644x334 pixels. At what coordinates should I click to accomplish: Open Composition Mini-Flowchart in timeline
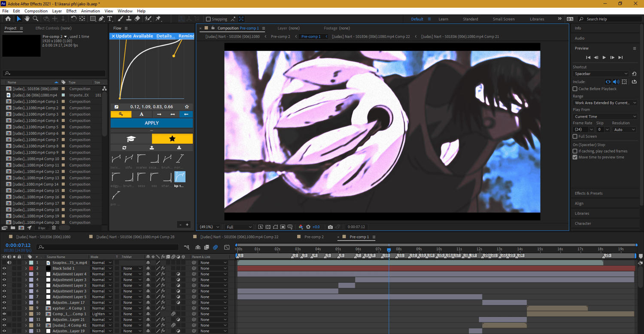coord(187,247)
